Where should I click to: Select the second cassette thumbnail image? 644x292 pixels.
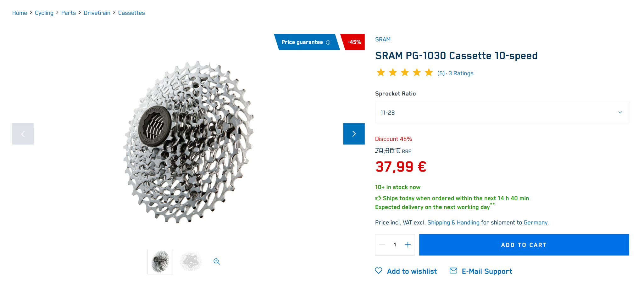[x=191, y=261]
